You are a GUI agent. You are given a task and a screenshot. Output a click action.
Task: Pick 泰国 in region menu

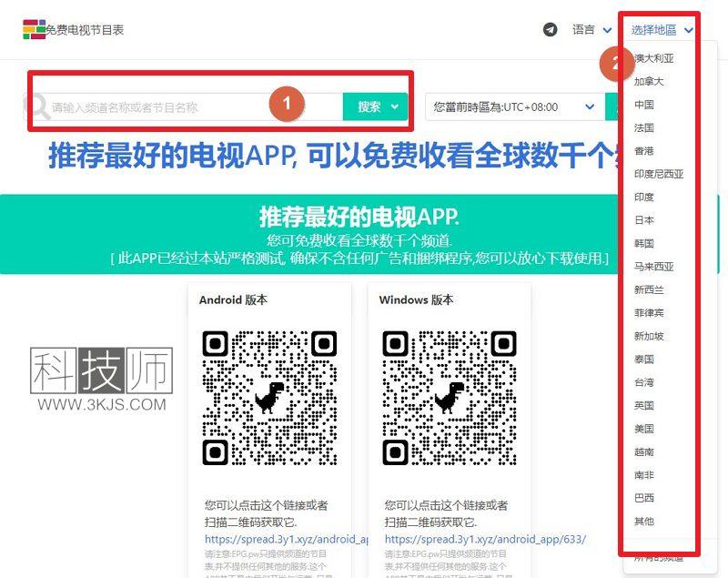[x=644, y=360]
